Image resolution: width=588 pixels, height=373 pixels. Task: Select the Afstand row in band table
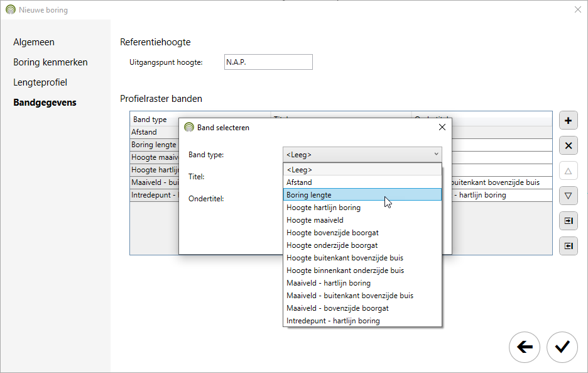click(x=154, y=132)
